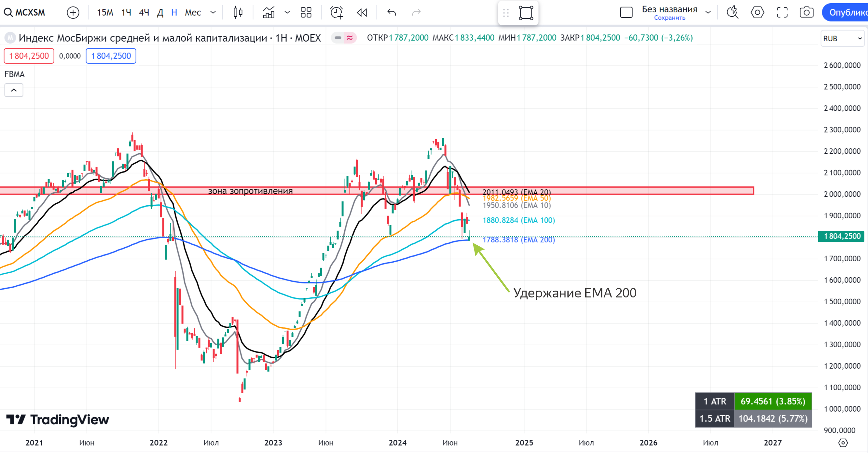Start bar replay with rewind icon
The image size is (868, 453).
(362, 12)
